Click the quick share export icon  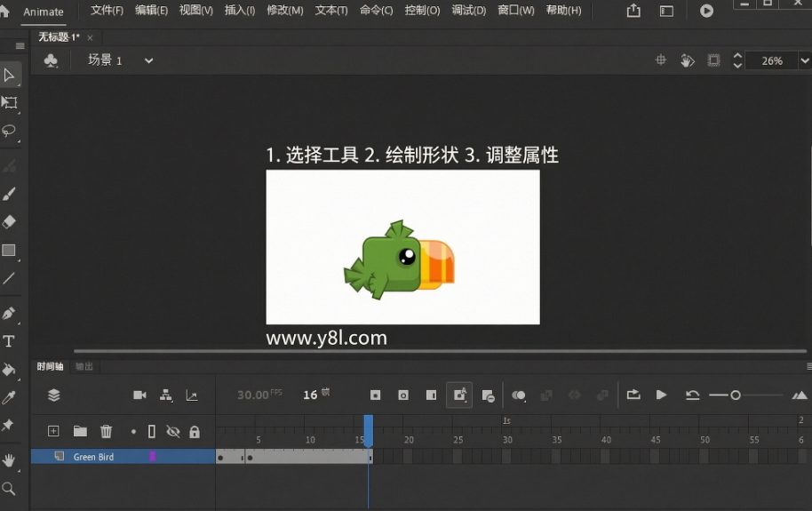(x=633, y=11)
